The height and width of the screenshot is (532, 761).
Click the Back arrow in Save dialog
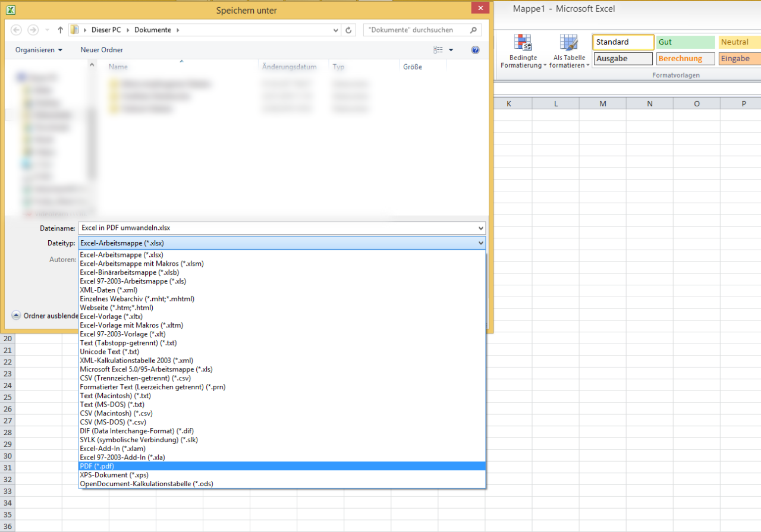pyautogui.click(x=16, y=30)
